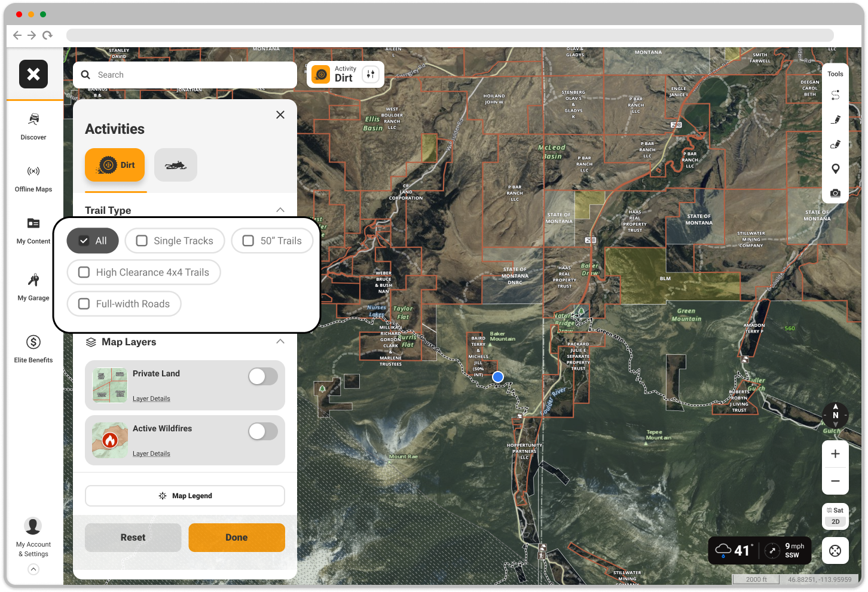Open the Activity Dirt selector
The width and height of the screenshot is (868, 592).
(346, 74)
